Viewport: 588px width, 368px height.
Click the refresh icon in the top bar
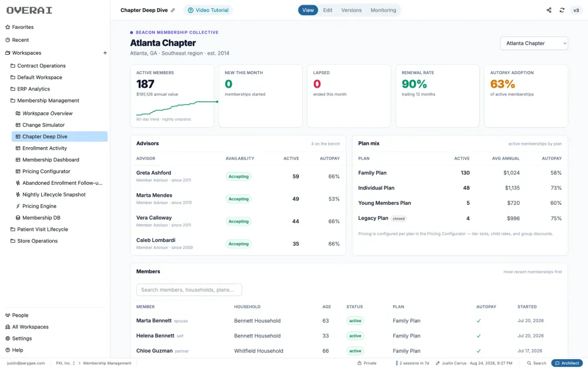tap(562, 10)
